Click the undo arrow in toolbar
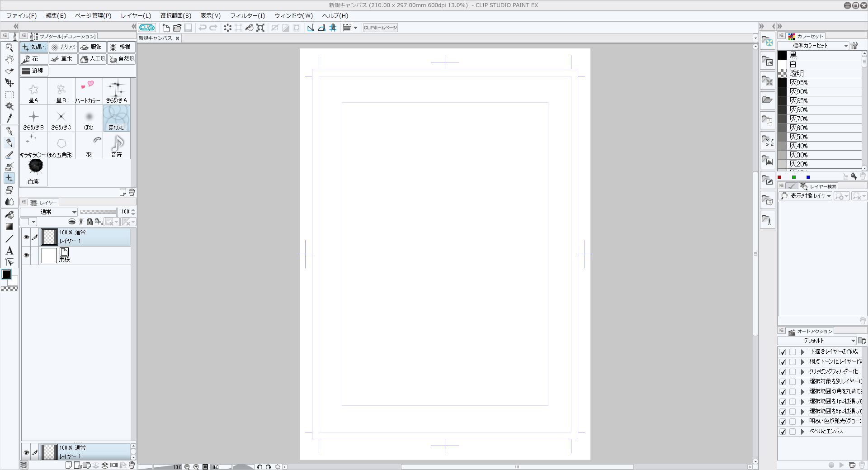 pyautogui.click(x=203, y=28)
